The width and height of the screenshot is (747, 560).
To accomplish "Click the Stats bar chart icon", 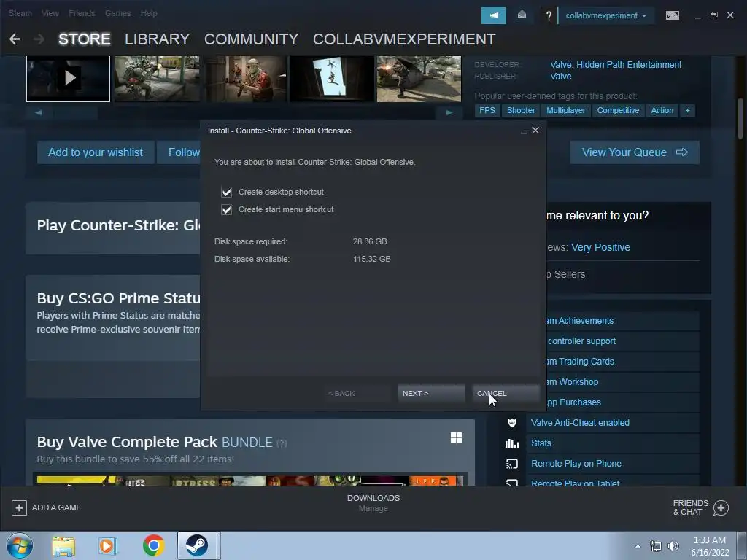I will (512, 443).
